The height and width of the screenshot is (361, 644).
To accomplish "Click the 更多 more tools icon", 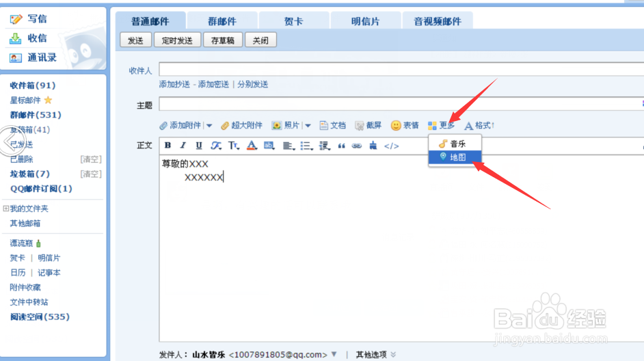I will click(x=432, y=125).
